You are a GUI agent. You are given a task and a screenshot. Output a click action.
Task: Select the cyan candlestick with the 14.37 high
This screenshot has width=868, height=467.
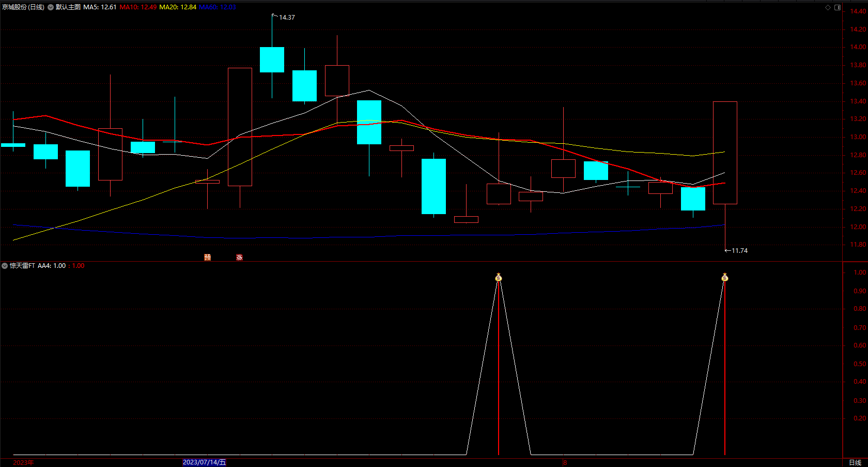click(x=272, y=59)
